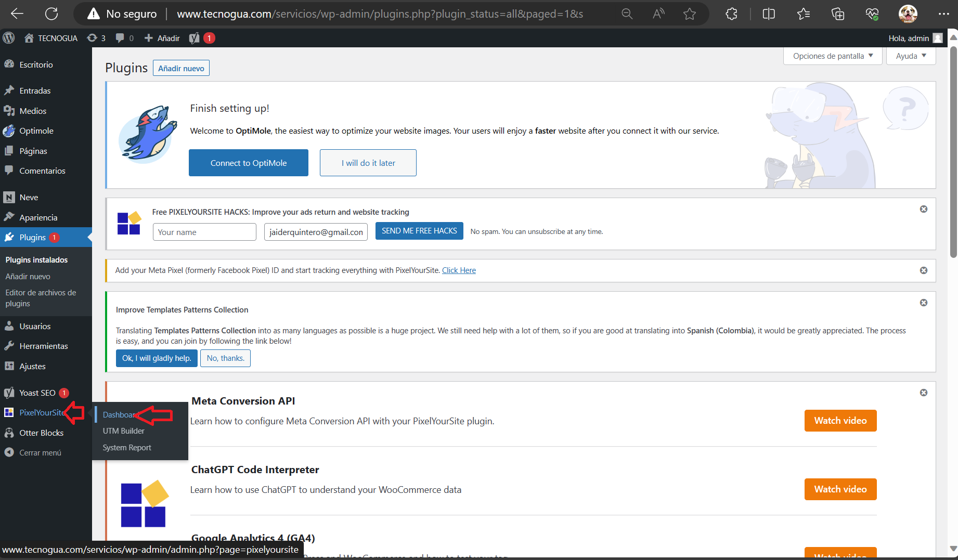The image size is (958, 560).
Task: Open browser settings ellipsis menu
Action: coord(943,14)
